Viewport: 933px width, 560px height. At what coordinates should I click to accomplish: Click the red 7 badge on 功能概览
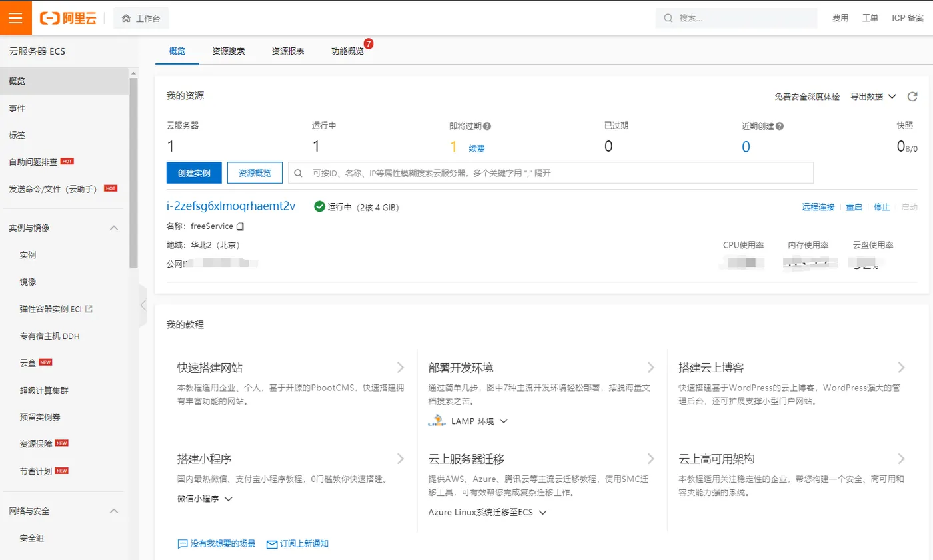click(x=369, y=44)
